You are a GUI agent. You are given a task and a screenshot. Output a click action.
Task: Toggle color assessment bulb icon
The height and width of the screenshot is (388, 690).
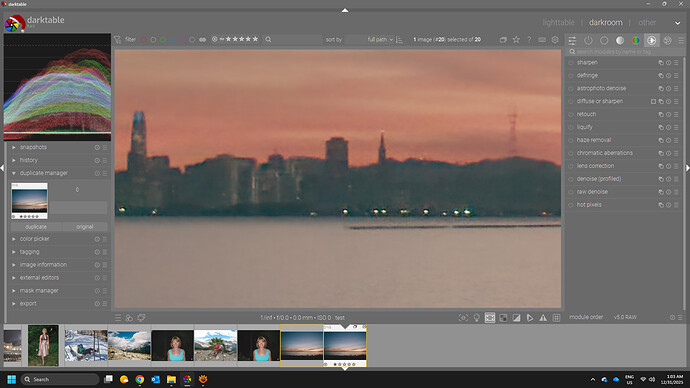pyautogui.click(x=477, y=318)
